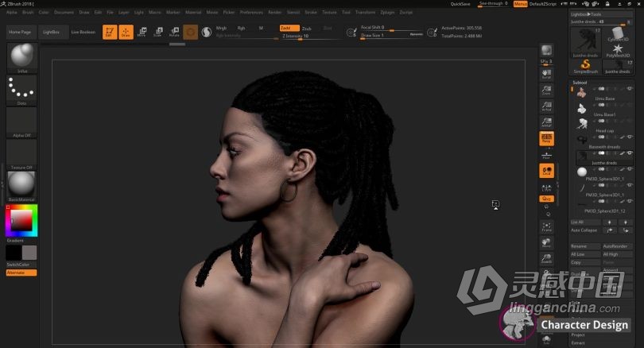Image resolution: width=644 pixels, height=348 pixels.
Task: Open the Inflat brush picker
Action: pyautogui.click(x=21, y=57)
